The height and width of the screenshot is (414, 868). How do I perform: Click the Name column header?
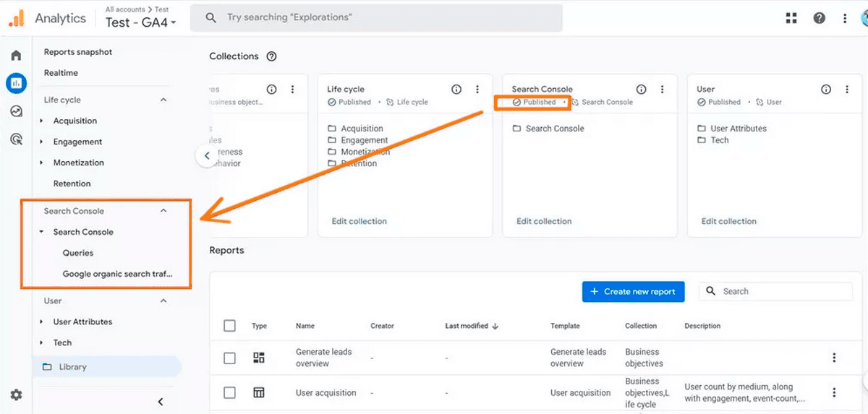pyautogui.click(x=305, y=326)
